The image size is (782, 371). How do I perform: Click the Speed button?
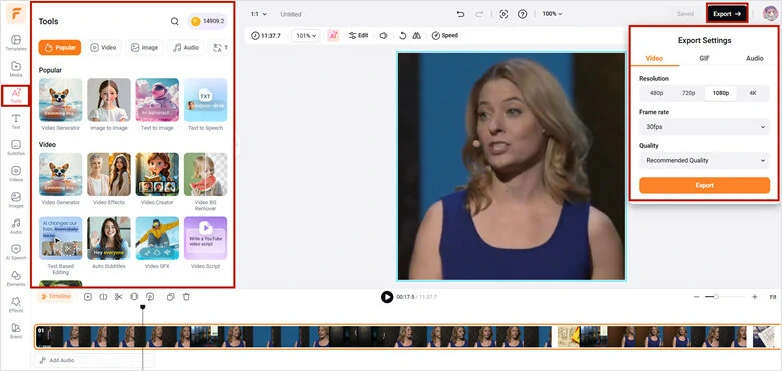click(x=444, y=35)
